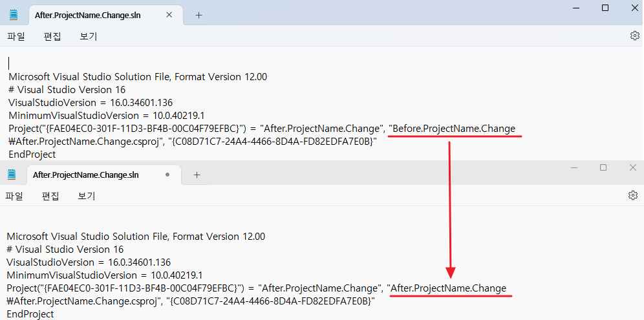The width and height of the screenshot is (644, 320).
Task: Open 보기 menu in lower window
Action: tap(87, 196)
